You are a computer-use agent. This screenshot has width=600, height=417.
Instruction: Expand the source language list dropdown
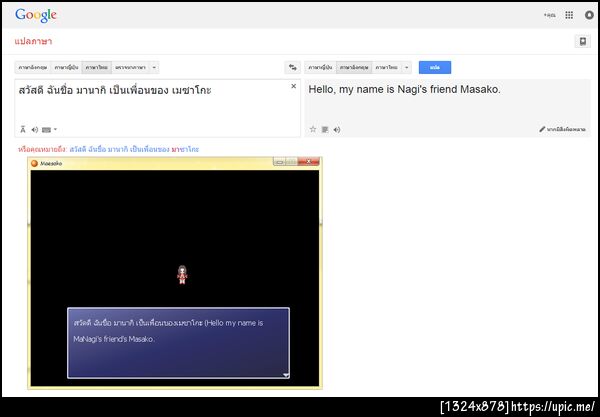(x=154, y=67)
